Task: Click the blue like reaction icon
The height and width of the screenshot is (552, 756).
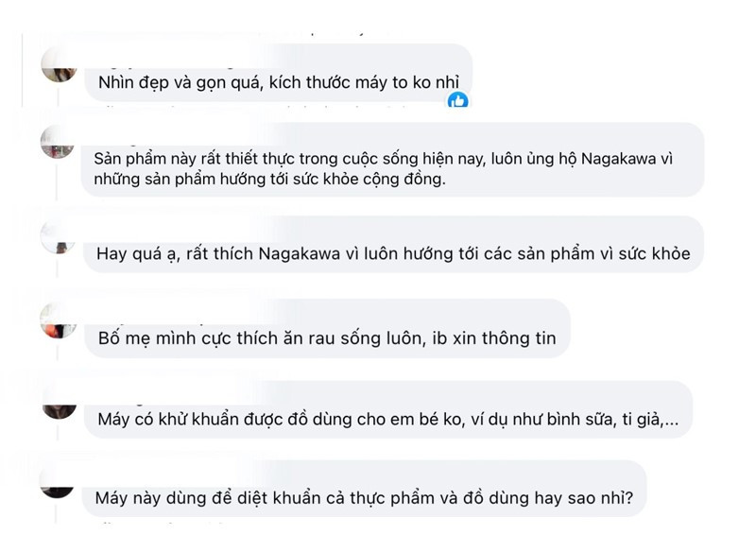Action: [x=458, y=100]
